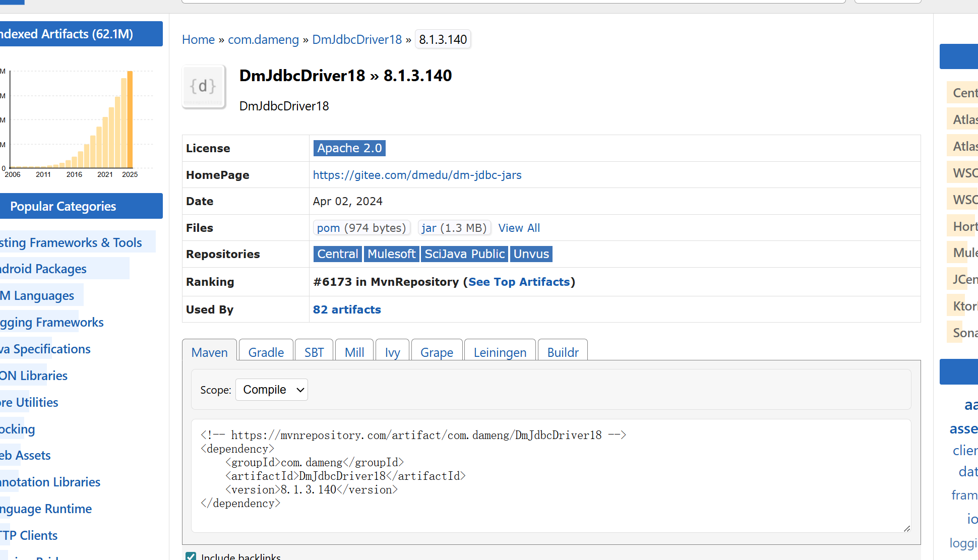Select the Leiningen tab
978x560 pixels.
click(500, 352)
